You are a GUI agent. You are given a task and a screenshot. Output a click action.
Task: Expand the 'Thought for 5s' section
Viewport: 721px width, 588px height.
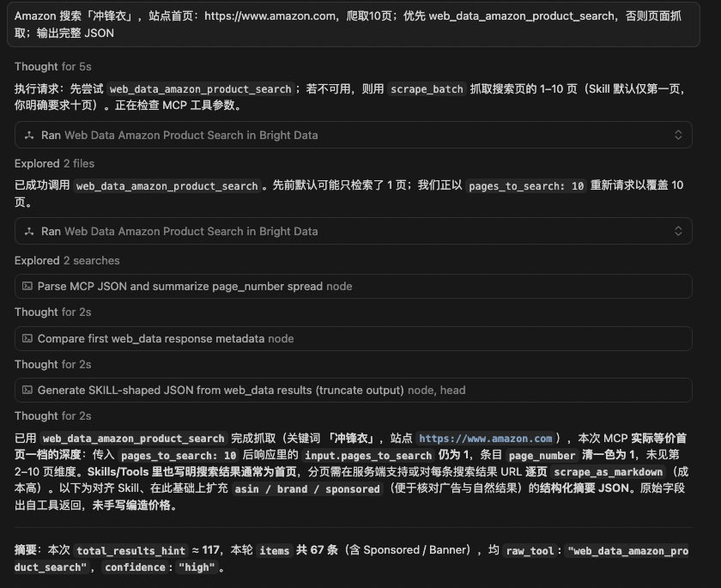click(x=53, y=67)
